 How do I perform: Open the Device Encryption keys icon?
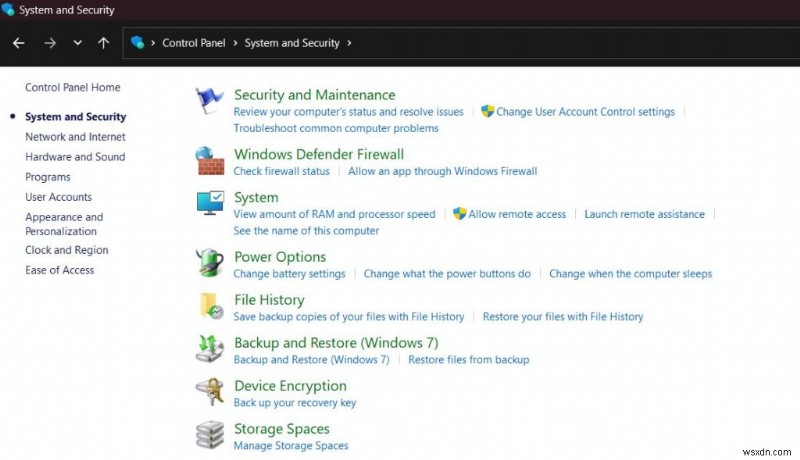(x=210, y=392)
